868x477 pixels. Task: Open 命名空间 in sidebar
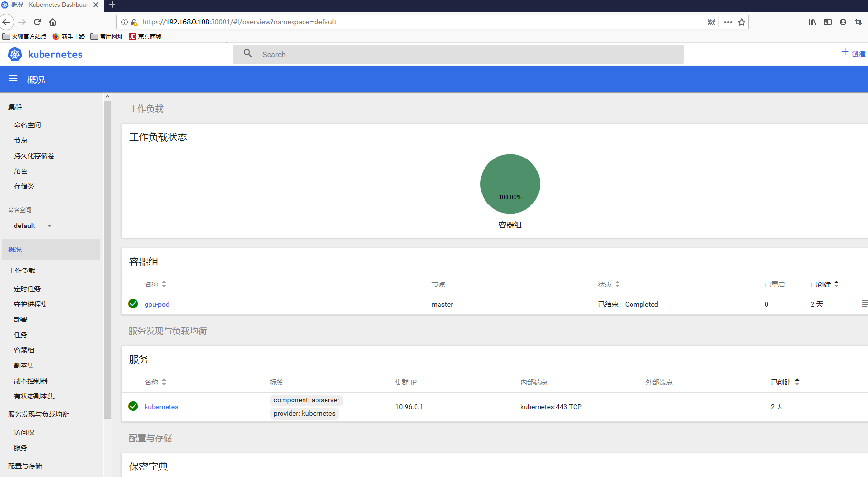(x=27, y=125)
